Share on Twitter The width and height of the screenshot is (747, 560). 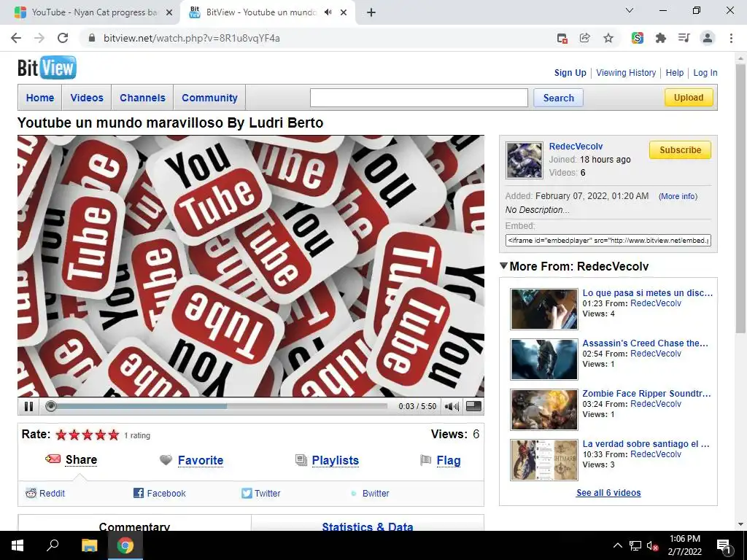[x=267, y=494]
